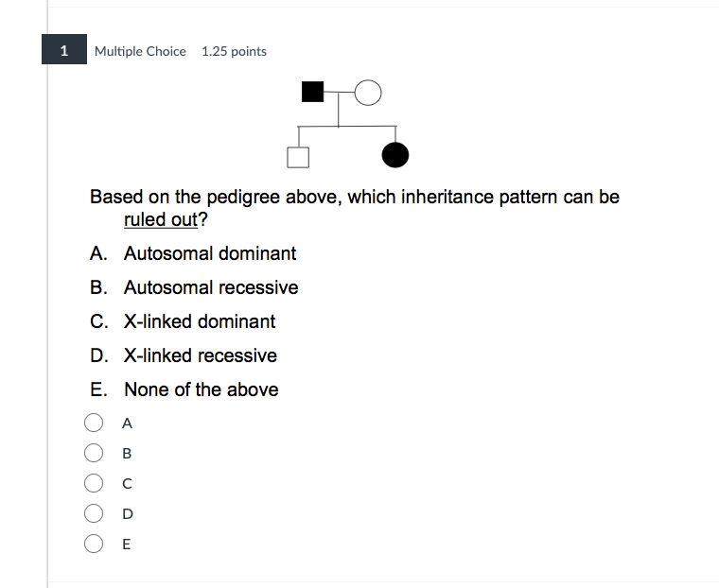Click the filled circle affected daughter symbol
Screen dimensions: 719x588
(x=395, y=153)
